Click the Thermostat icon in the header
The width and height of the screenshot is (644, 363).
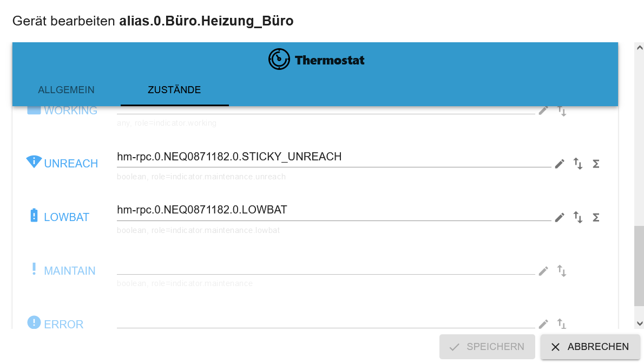point(279,59)
